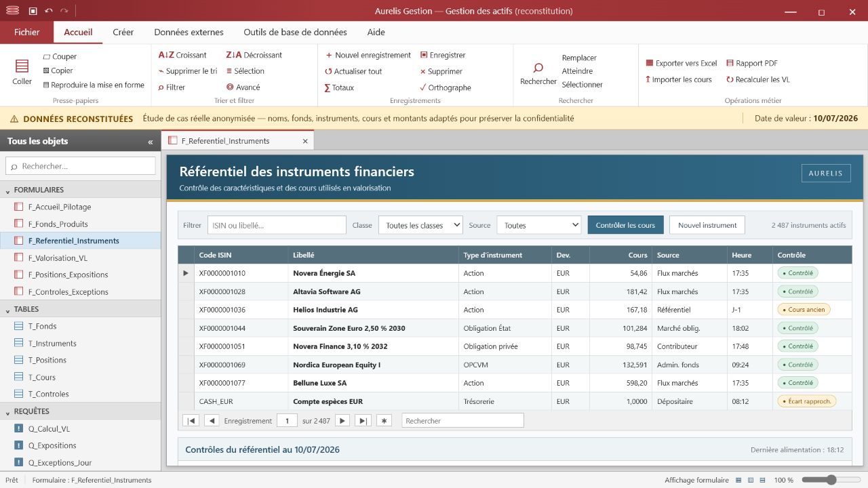Click Rapport PDF
The height and width of the screenshot is (488, 868).
751,63
